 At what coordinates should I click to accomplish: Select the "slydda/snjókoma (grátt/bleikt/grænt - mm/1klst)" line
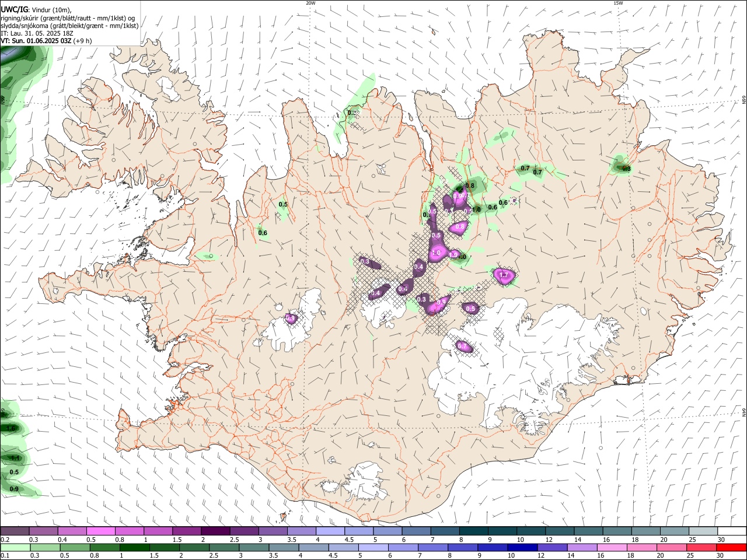pyautogui.click(x=69, y=26)
